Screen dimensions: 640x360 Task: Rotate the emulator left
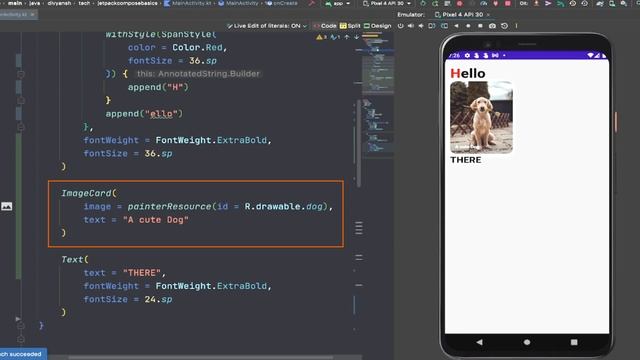point(431,26)
